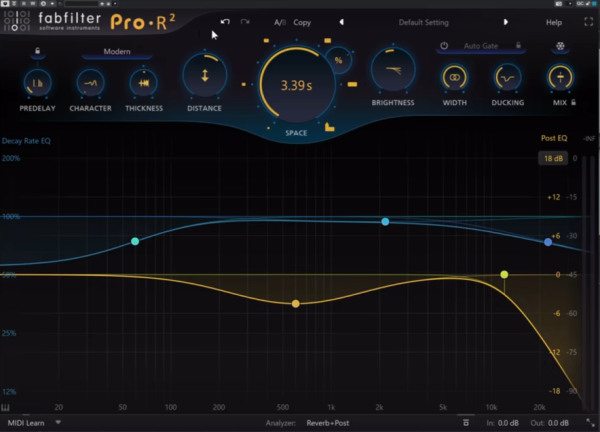Click the Predelay knob
The width and height of the screenshot is (600, 432).
[x=37, y=83]
